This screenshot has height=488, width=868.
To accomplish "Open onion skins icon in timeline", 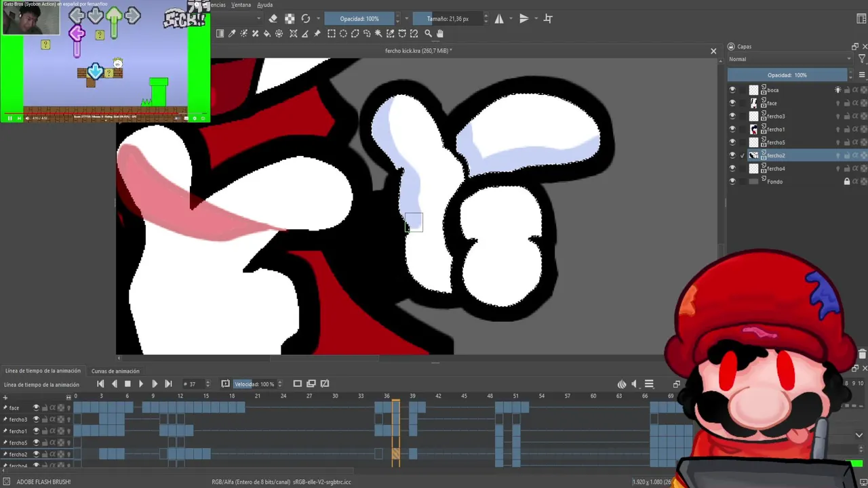I will pyautogui.click(x=622, y=384).
